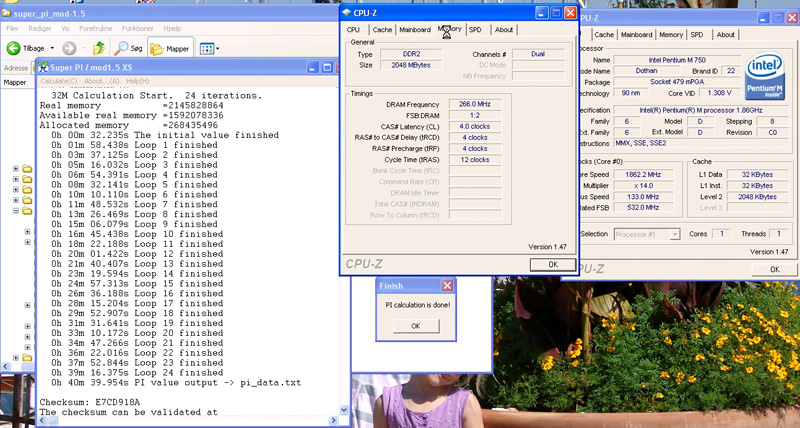Click 'PI calculation is done!' message
The width and height of the screenshot is (800, 428).
[x=417, y=305]
